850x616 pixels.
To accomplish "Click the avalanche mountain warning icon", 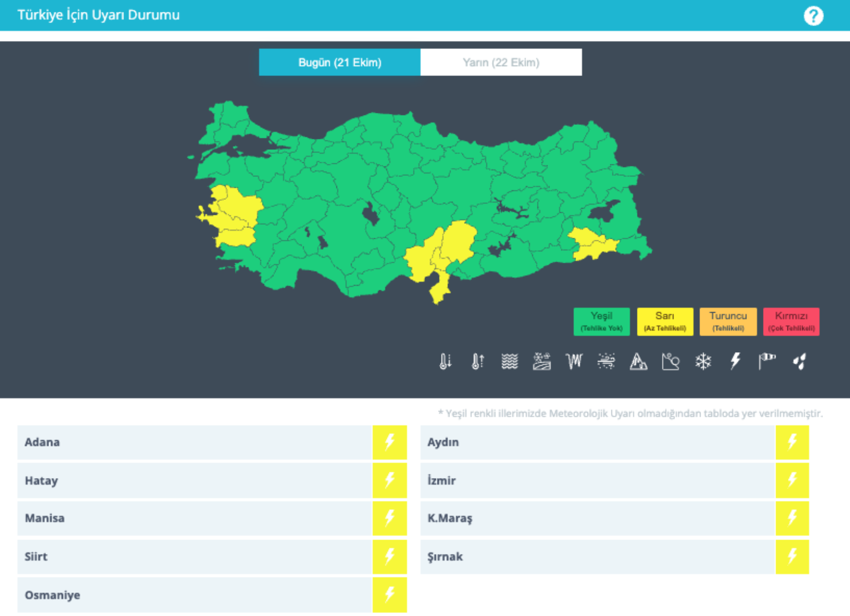I will tap(638, 361).
